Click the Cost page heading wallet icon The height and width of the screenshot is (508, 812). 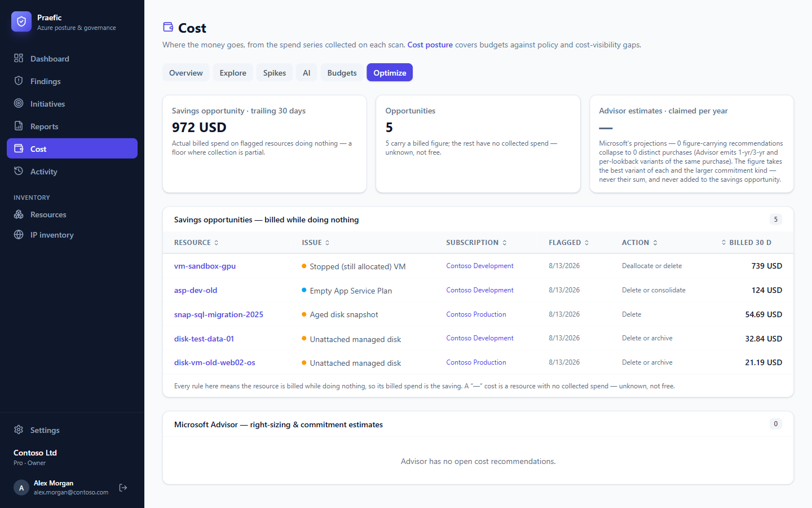168,27
